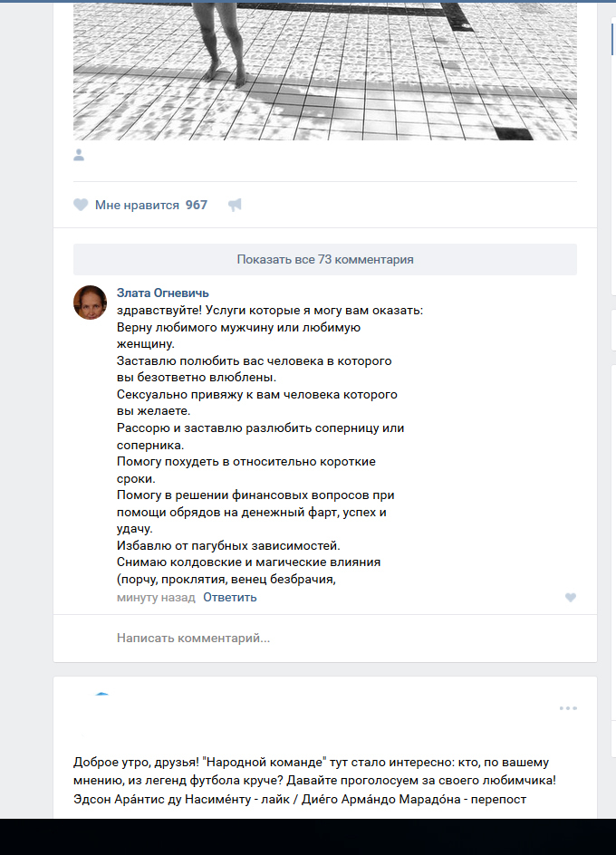Open Злата Огневичь's avatar picture
Image resolution: width=616 pixels, height=855 pixels.
[90, 303]
